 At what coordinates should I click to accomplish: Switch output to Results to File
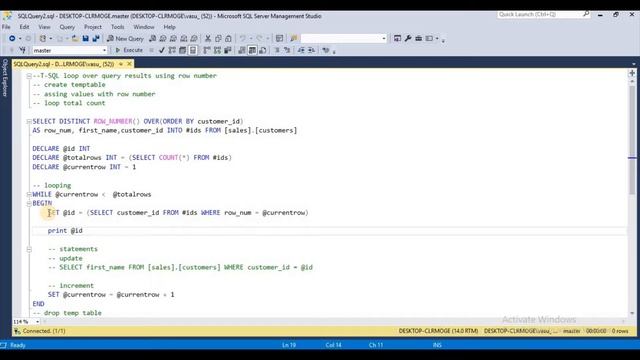coord(262,50)
